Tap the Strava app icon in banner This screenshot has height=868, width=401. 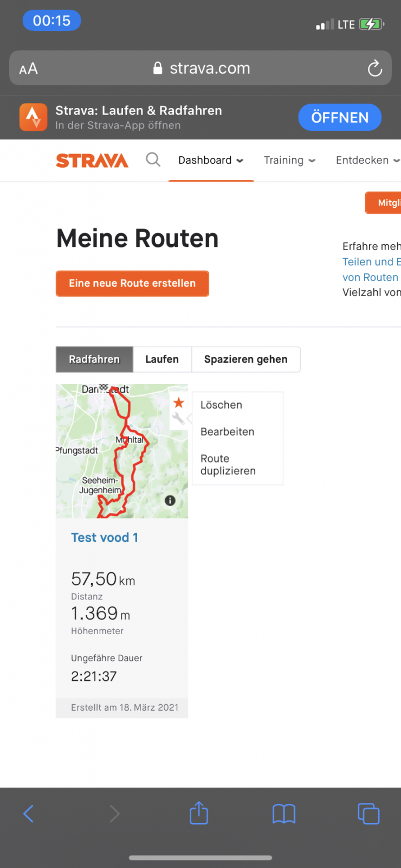(x=34, y=117)
